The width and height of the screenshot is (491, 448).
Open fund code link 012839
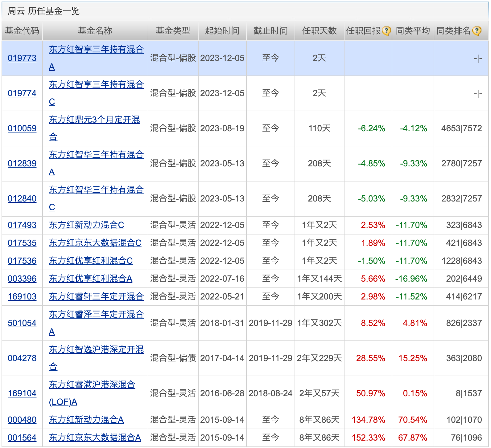(22, 164)
